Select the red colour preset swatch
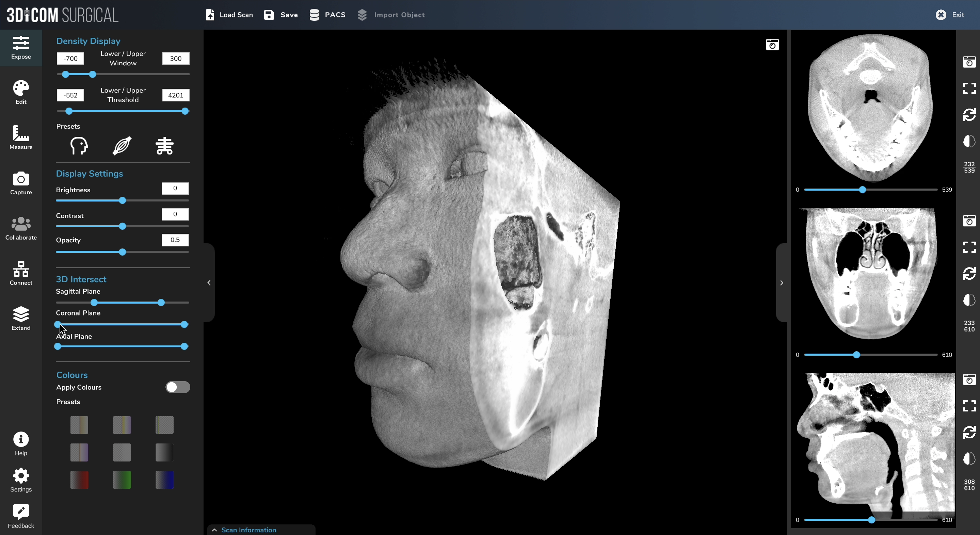 (x=79, y=480)
